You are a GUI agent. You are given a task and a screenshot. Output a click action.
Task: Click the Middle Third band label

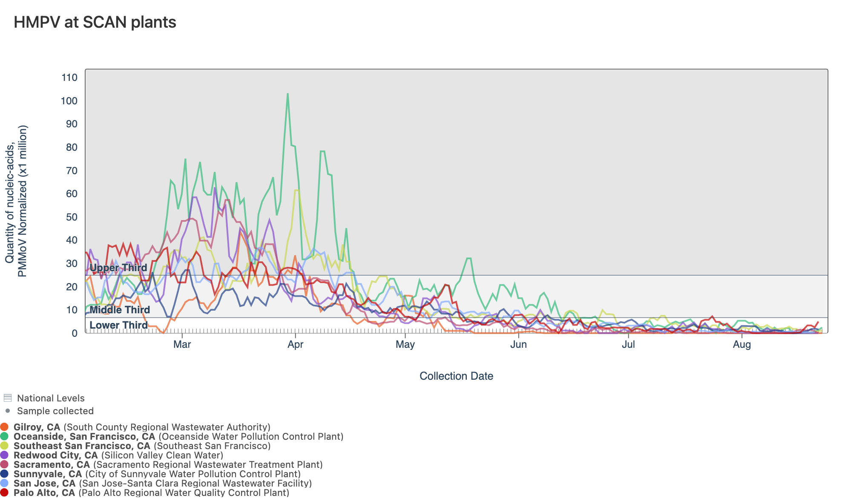pyautogui.click(x=120, y=310)
